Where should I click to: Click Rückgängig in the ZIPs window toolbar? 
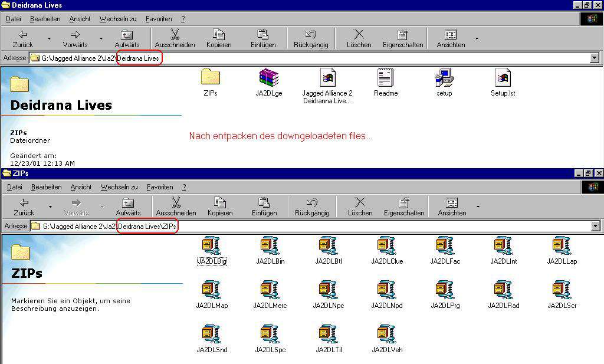(x=312, y=207)
